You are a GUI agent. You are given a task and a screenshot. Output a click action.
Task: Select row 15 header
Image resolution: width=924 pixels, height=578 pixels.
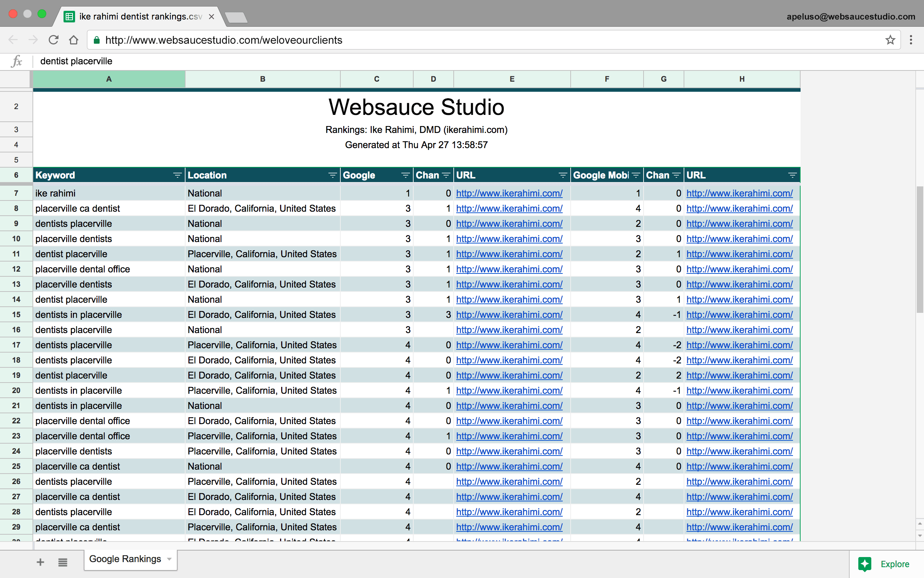(x=16, y=315)
